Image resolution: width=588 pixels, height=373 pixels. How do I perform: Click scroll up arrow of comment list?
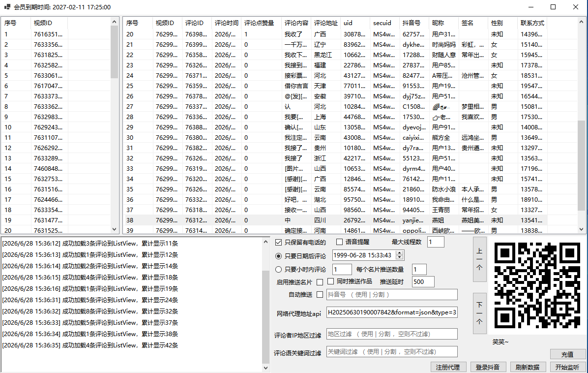tap(581, 22)
